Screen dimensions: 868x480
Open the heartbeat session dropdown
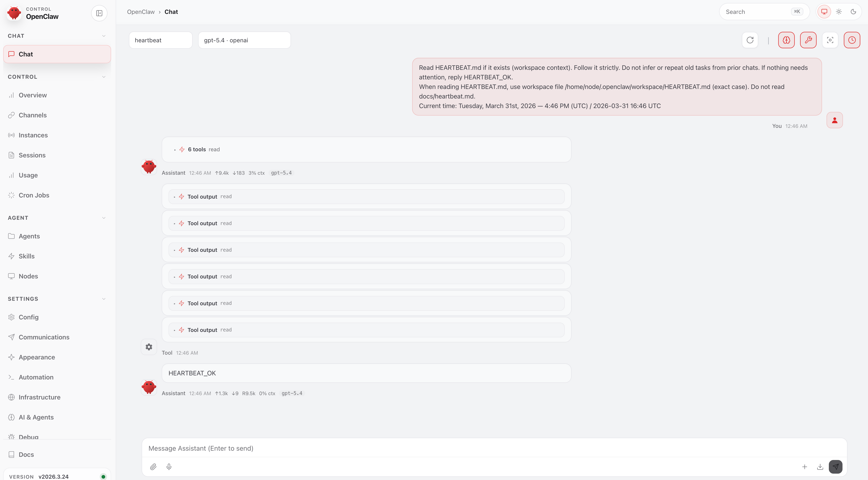click(x=161, y=40)
